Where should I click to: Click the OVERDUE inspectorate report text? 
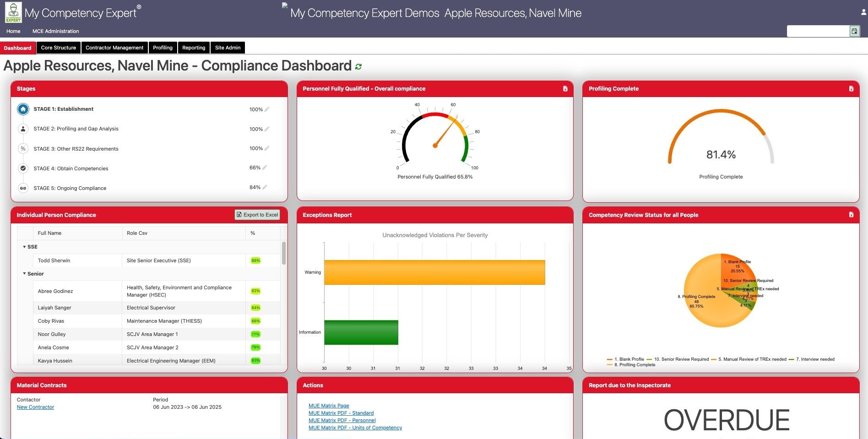(x=727, y=420)
